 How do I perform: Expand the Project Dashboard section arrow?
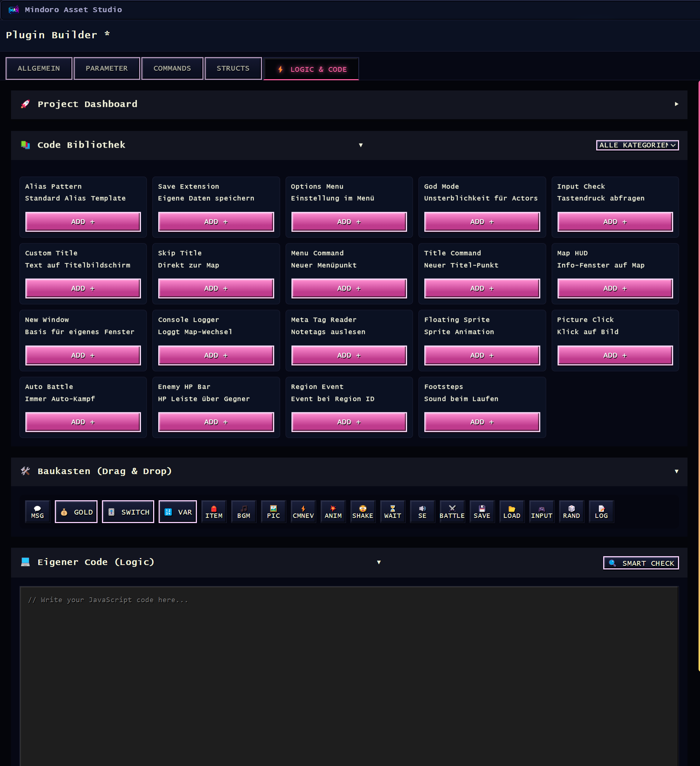[676, 104]
